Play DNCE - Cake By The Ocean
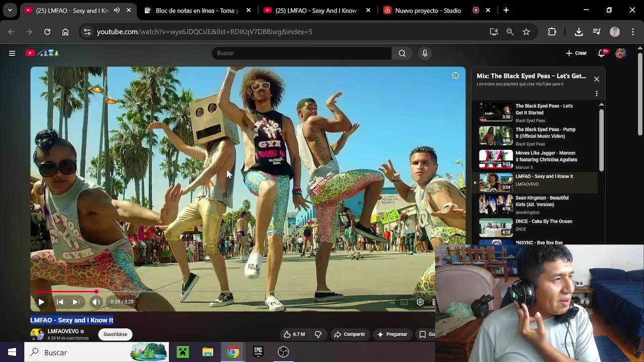Image resolution: width=644 pixels, height=362 pixels. (x=536, y=227)
